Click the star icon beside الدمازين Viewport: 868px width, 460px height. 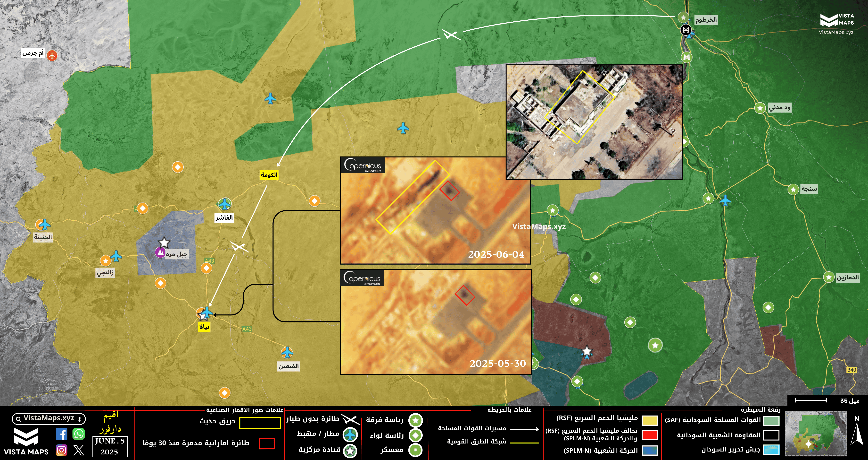coord(829,277)
